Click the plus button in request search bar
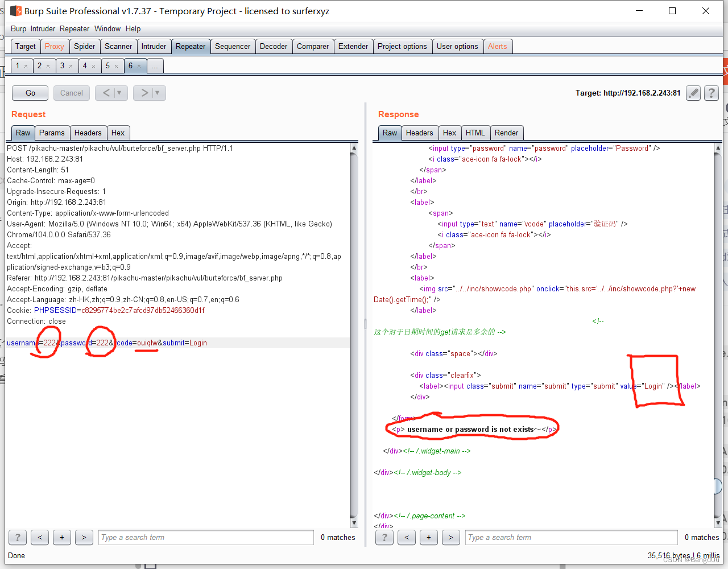Screen dimensions: 728x569 click(x=62, y=537)
